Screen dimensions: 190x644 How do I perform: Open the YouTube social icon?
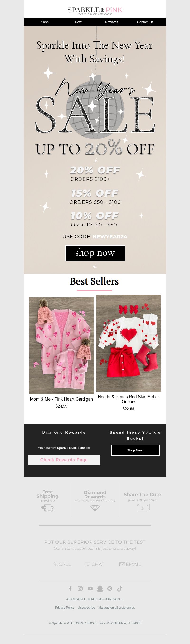tap(90, 589)
